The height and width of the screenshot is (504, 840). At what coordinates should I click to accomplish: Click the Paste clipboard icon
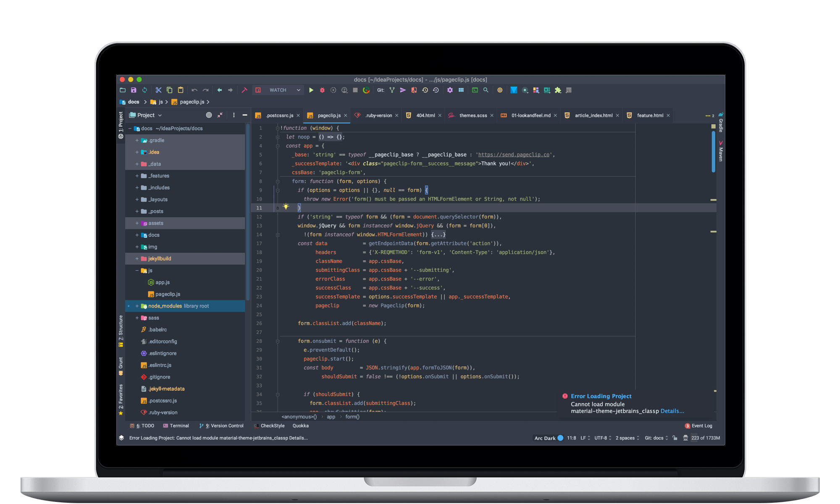click(181, 90)
